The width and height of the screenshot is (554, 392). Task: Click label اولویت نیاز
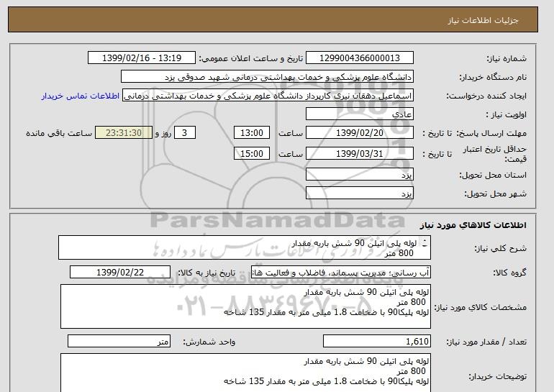click(507, 115)
